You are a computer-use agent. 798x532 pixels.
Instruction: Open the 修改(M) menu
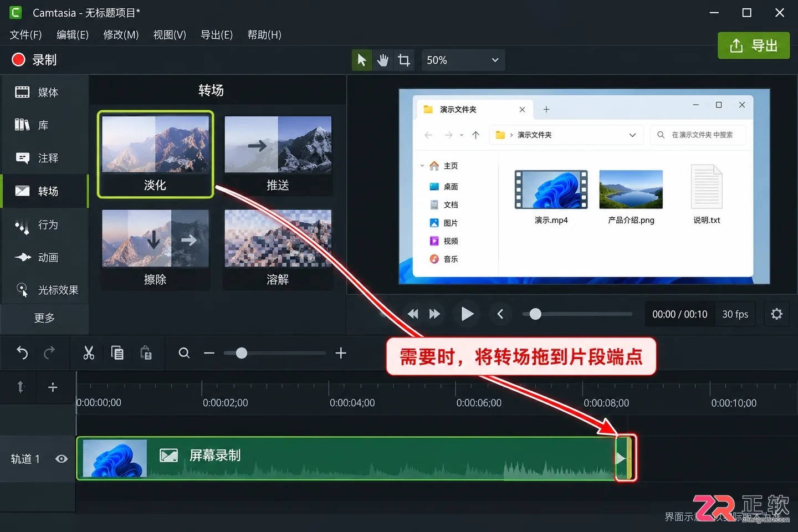[x=121, y=35]
